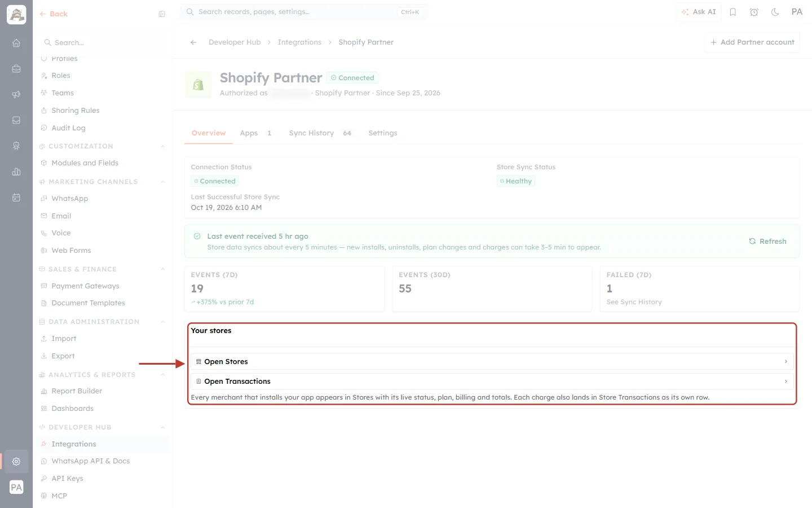
Task: Open the megaphone marketing icon
Action: point(16,94)
